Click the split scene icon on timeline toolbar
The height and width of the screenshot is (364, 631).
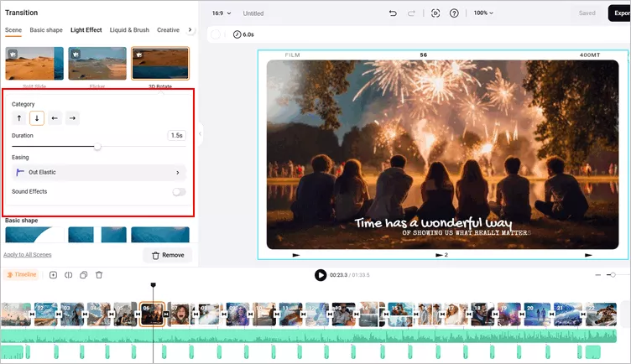click(x=69, y=275)
